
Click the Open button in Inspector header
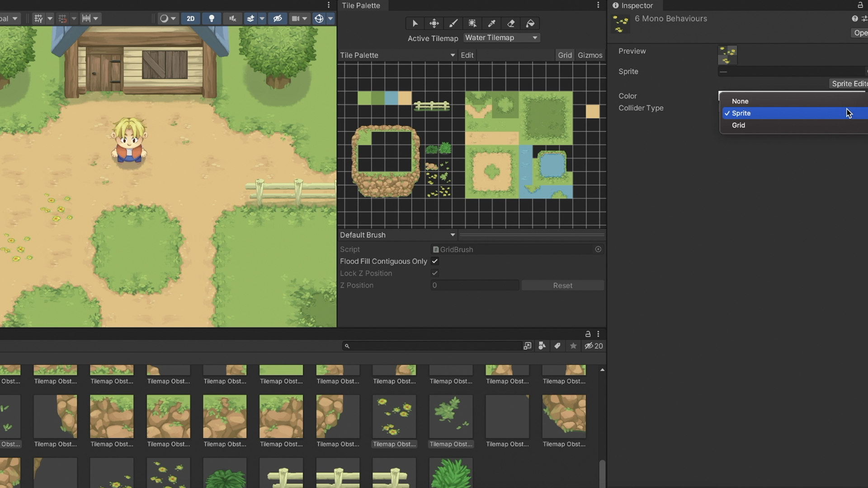(859, 33)
